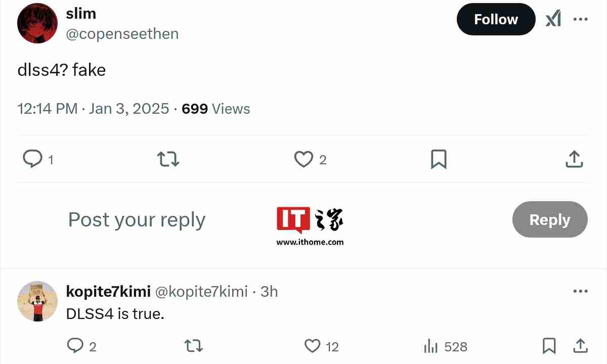607x364 pixels.
Task: Bookmark slim's post
Action: click(439, 159)
